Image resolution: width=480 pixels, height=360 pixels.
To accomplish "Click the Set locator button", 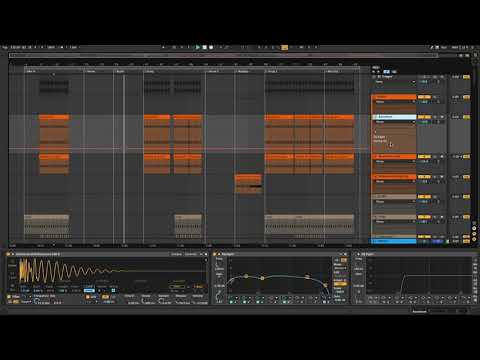I will point(375,67).
